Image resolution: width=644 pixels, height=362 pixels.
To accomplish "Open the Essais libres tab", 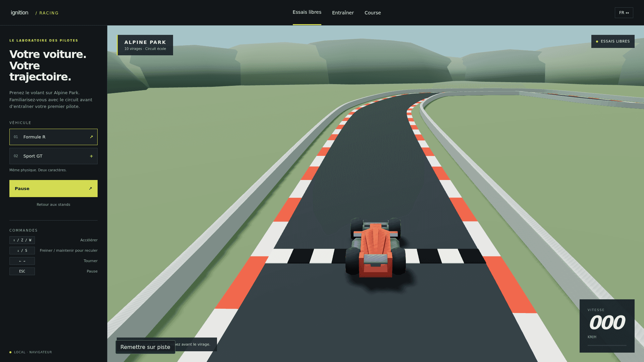I will (x=307, y=12).
